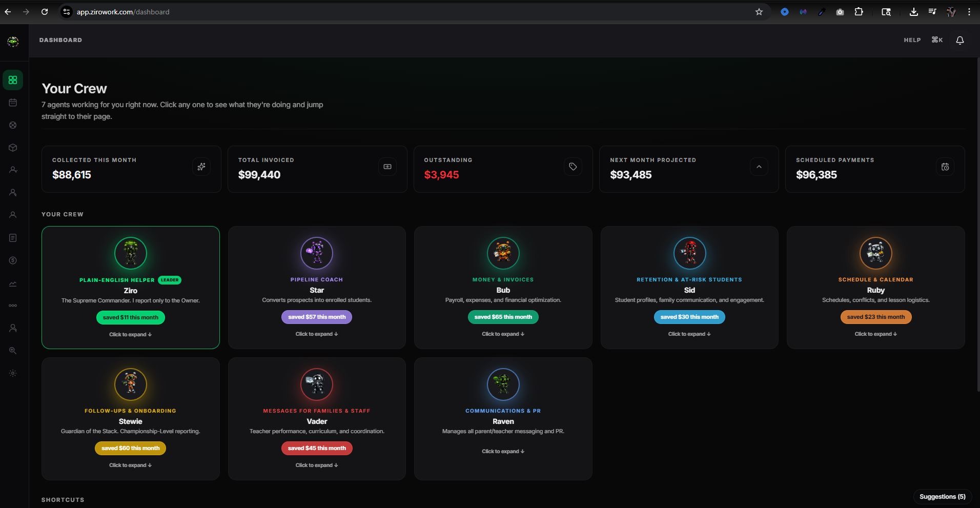Open the Suggestions (5) button
Image resolution: width=980 pixels, height=508 pixels.
click(943, 496)
